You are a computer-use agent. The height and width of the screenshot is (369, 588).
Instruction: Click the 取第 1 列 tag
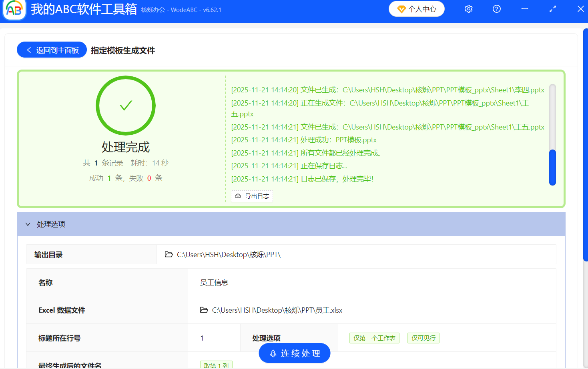[216, 365]
